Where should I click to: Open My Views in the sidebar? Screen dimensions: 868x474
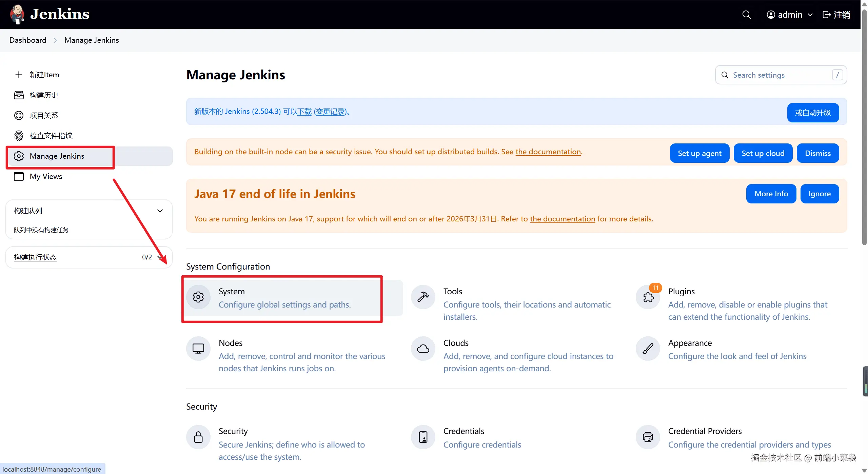click(x=46, y=177)
